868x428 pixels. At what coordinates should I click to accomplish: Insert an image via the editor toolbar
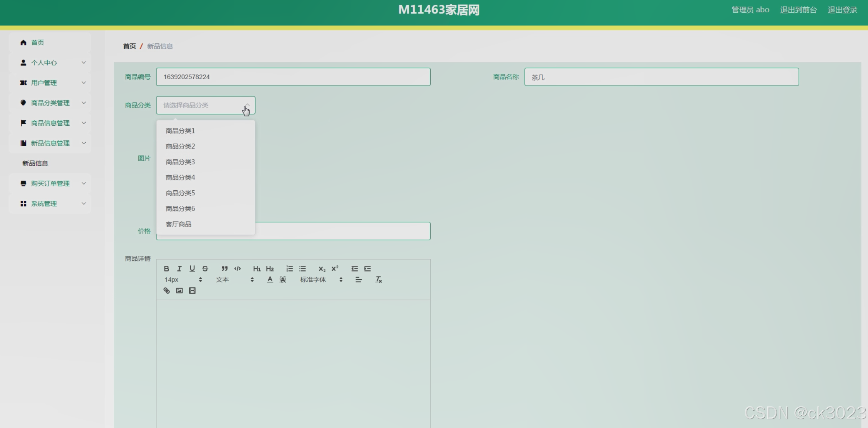179,291
